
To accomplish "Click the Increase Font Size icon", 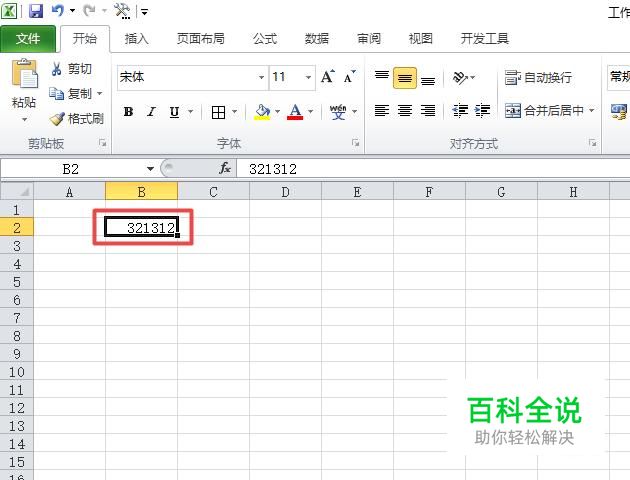I will tap(327, 76).
